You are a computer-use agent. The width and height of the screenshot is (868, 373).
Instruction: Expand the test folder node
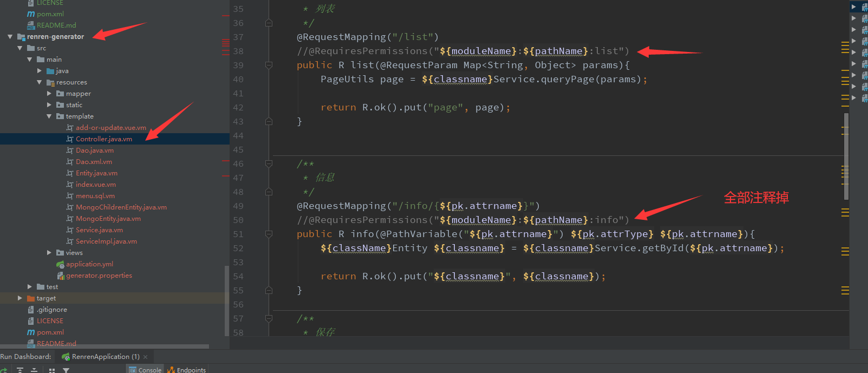pos(30,287)
